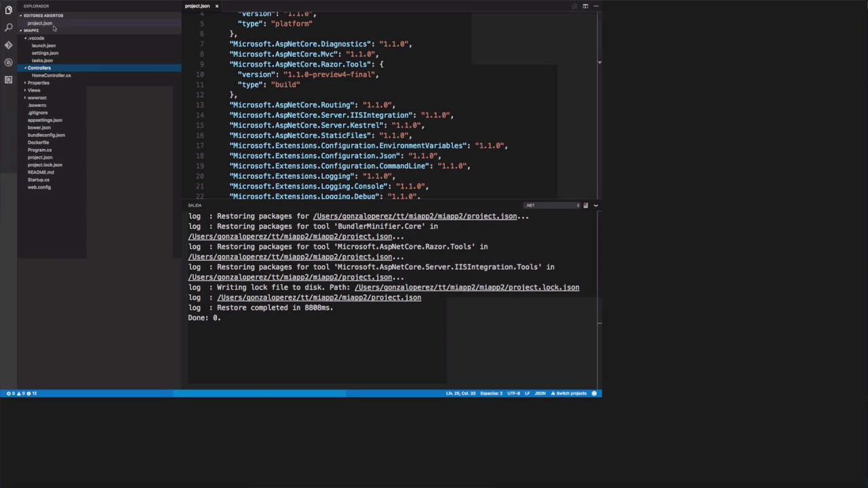Send feedback via the smiley icon
The width and height of the screenshot is (868, 488).
click(594, 393)
